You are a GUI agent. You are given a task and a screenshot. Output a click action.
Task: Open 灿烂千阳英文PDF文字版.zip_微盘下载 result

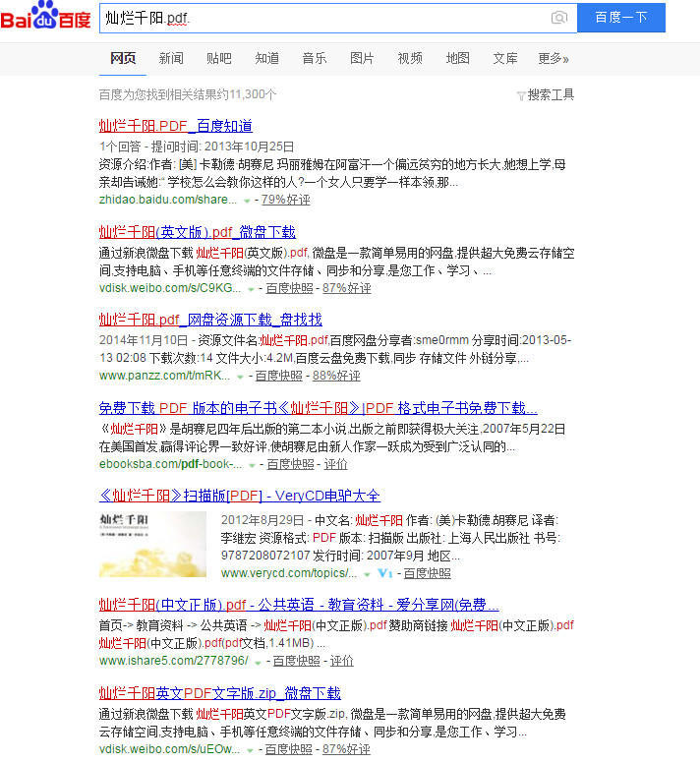click(x=220, y=693)
